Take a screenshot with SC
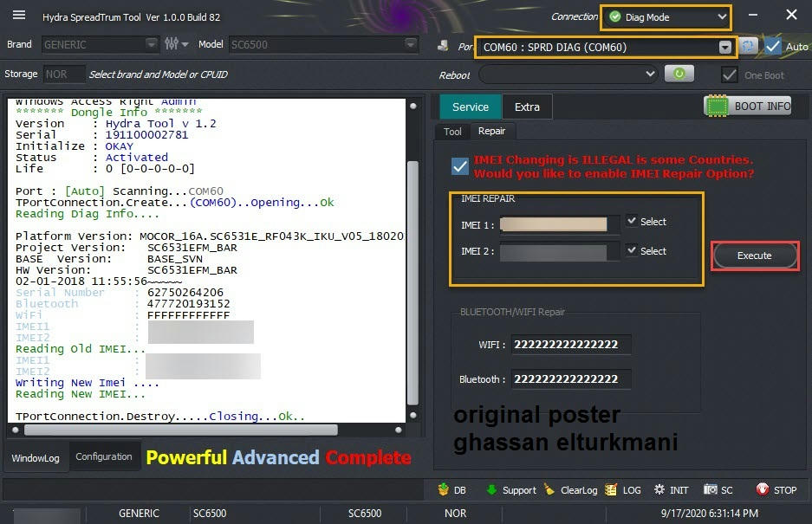Image resolution: width=812 pixels, height=524 pixels. 718,490
